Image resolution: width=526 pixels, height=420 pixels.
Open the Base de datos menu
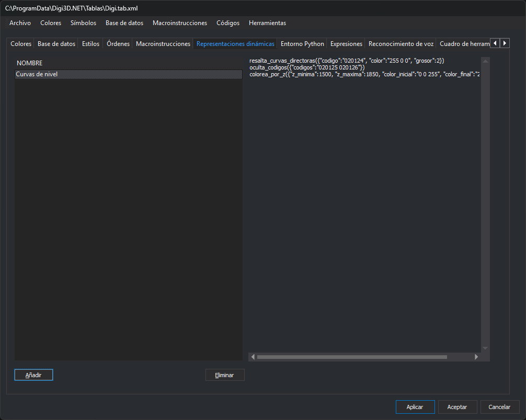pos(124,23)
